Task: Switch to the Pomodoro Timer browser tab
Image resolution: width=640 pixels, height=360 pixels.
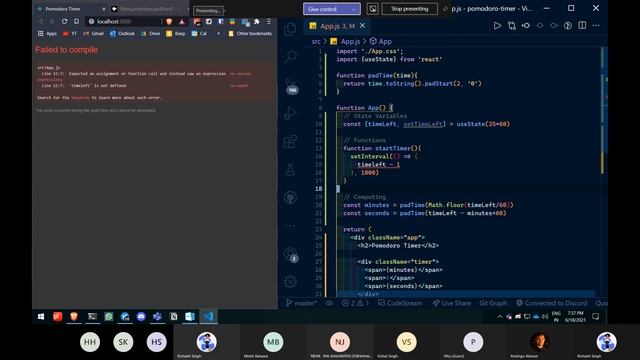Action: 69,9
